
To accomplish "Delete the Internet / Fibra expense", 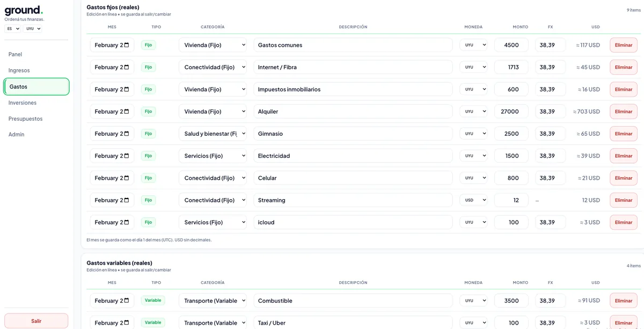I will pyautogui.click(x=624, y=67).
